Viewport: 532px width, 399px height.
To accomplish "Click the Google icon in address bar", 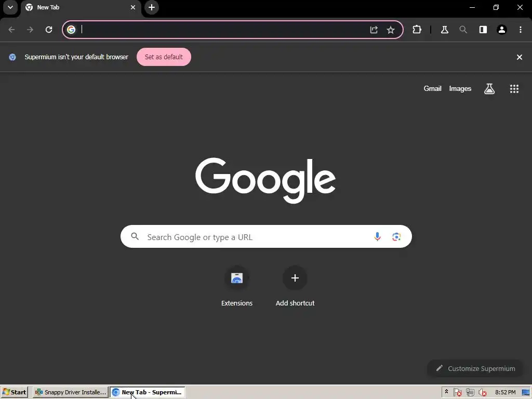I will (71, 30).
